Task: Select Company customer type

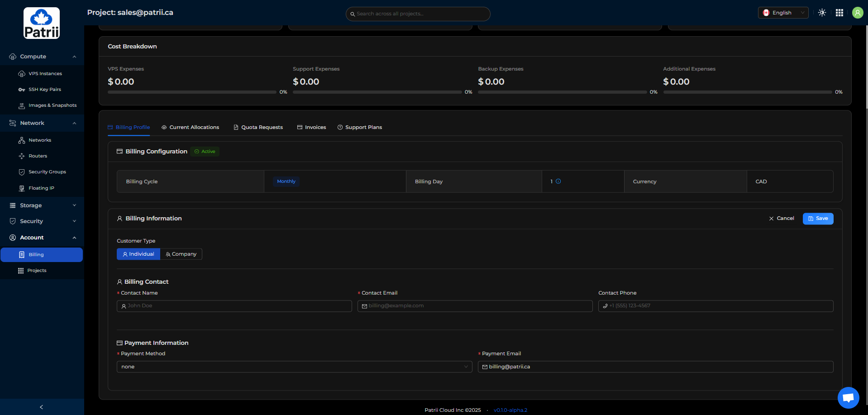Action: tap(181, 254)
